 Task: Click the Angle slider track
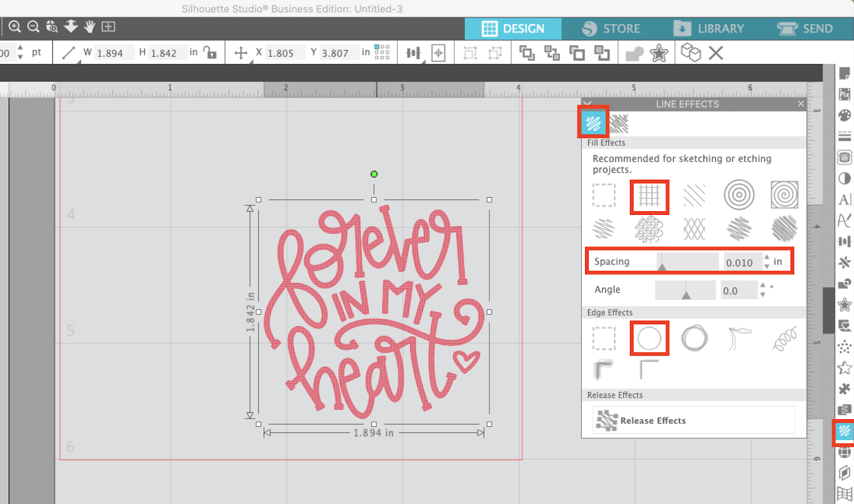click(685, 290)
